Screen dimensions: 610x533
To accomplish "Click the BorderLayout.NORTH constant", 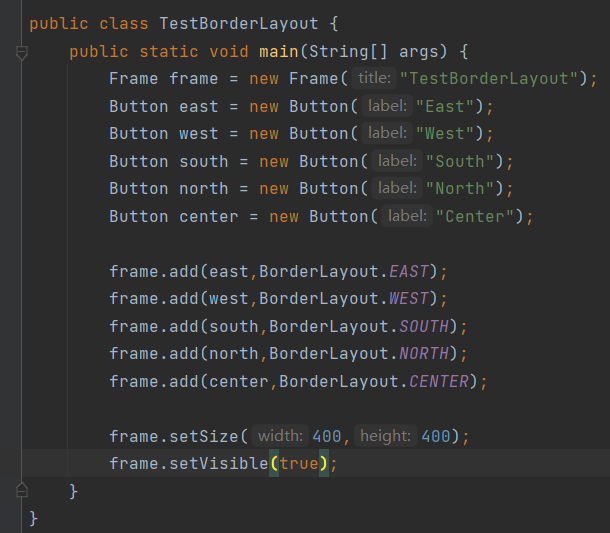I will point(424,354).
